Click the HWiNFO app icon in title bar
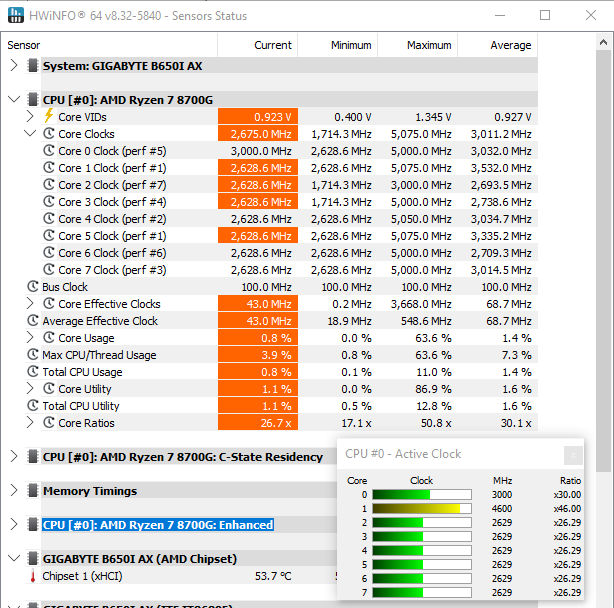The image size is (614, 608). (x=16, y=15)
